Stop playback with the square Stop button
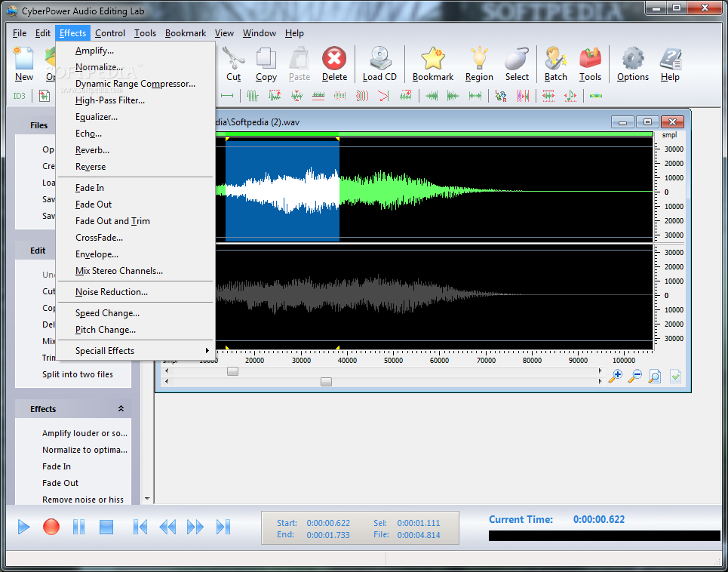Image resolution: width=728 pixels, height=572 pixels. 106,527
